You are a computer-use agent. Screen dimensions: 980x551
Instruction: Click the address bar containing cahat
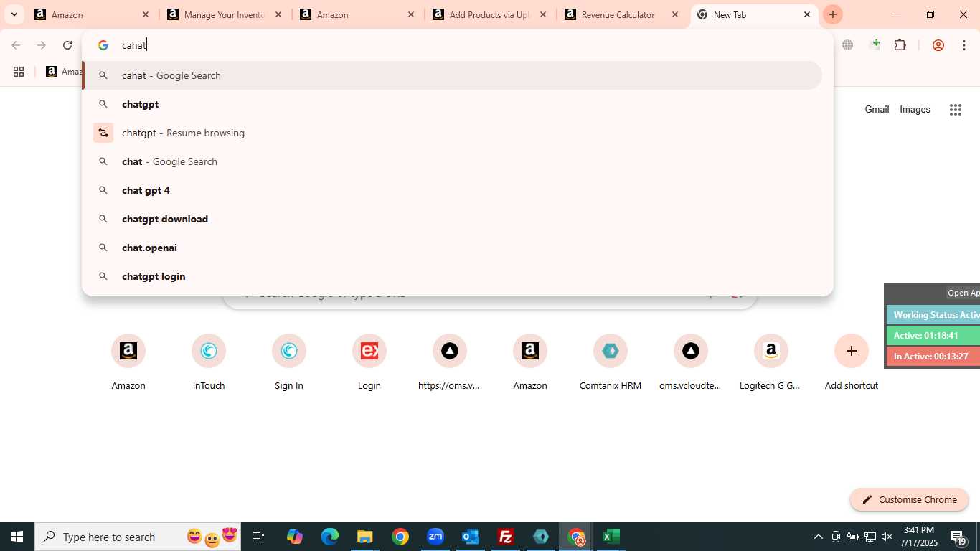coord(458,45)
